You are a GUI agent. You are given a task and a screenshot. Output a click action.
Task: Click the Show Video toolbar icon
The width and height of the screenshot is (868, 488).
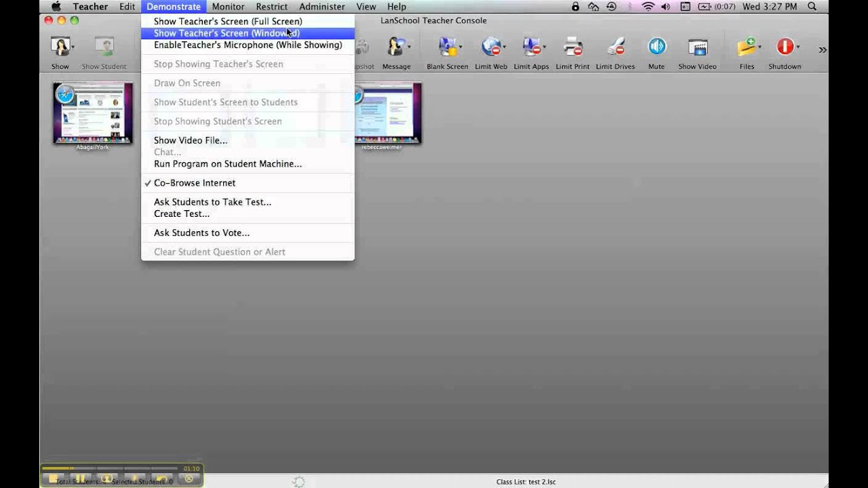coord(698,47)
